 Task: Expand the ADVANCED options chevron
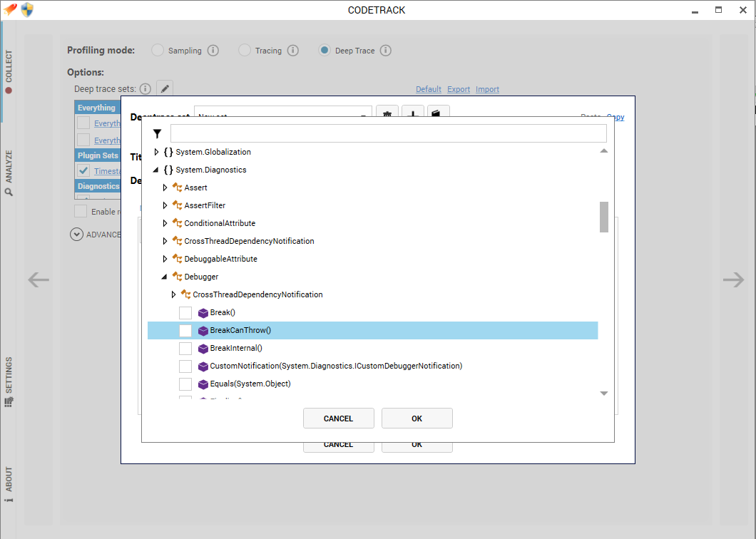(x=76, y=235)
